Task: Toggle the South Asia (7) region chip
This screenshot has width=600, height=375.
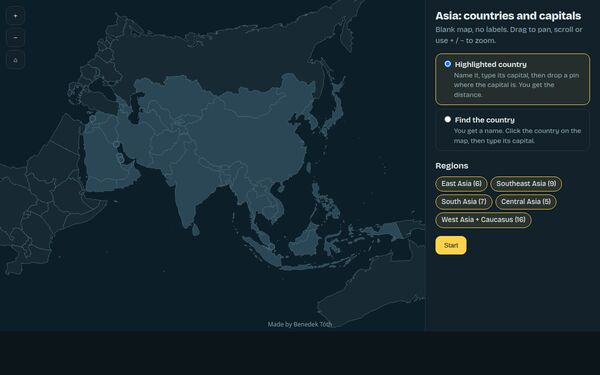Action: [464, 202]
